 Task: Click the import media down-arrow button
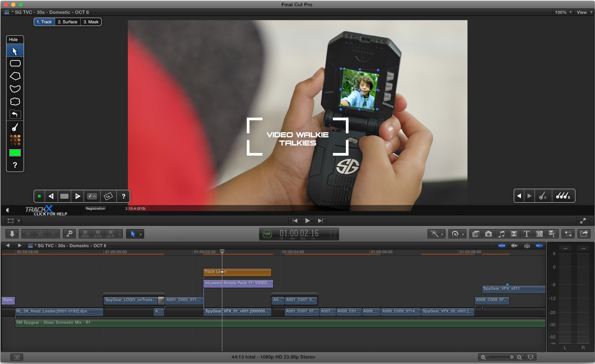pos(12,234)
